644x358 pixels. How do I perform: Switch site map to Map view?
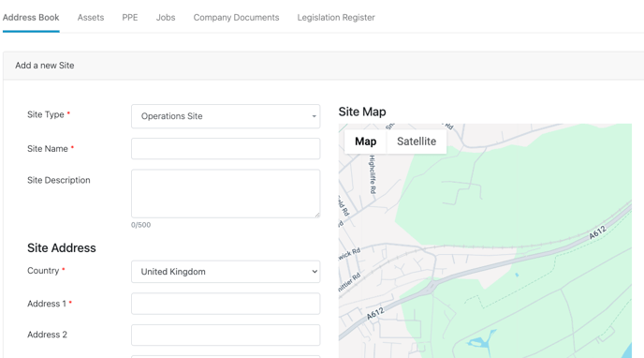tap(366, 142)
